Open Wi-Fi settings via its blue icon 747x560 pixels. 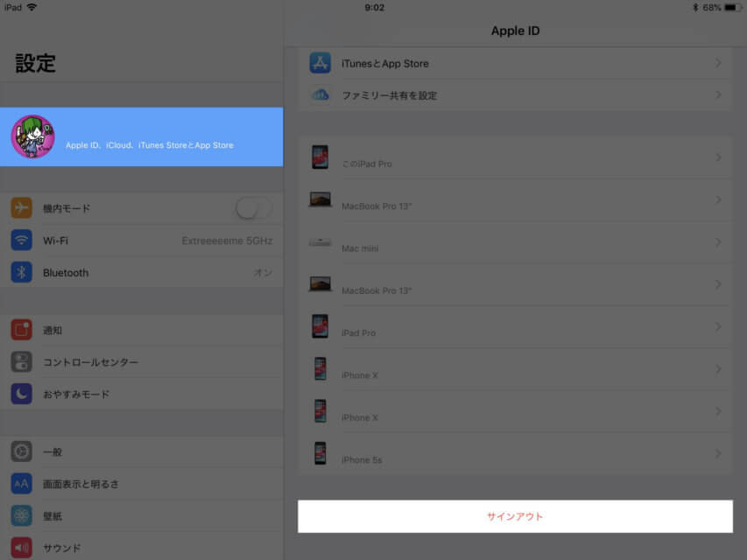pos(21,240)
